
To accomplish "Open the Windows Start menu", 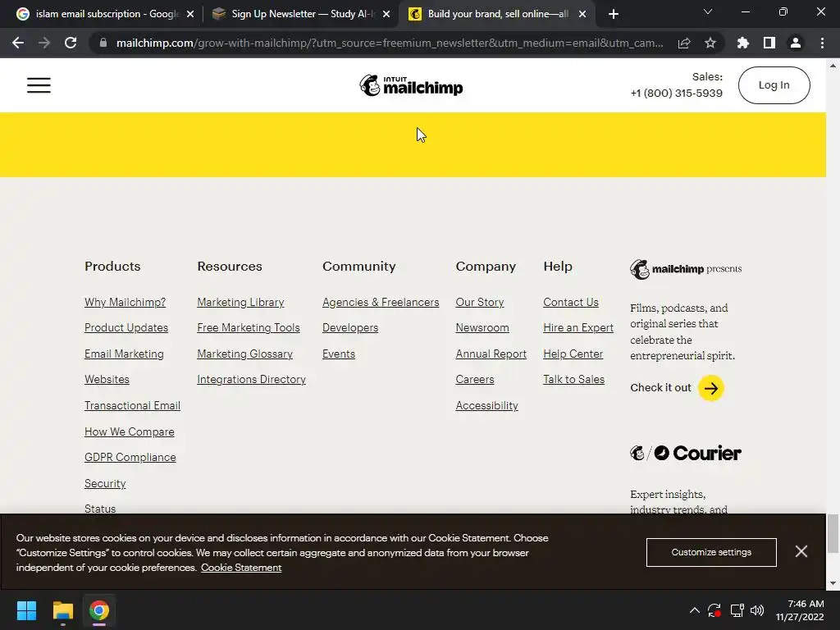I will click(x=26, y=610).
